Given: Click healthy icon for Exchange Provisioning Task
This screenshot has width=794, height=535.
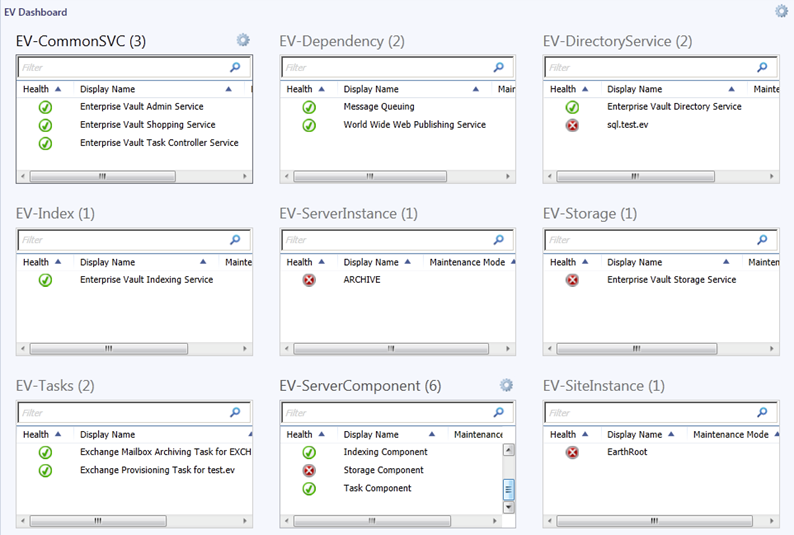Looking at the screenshot, I should click(46, 471).
